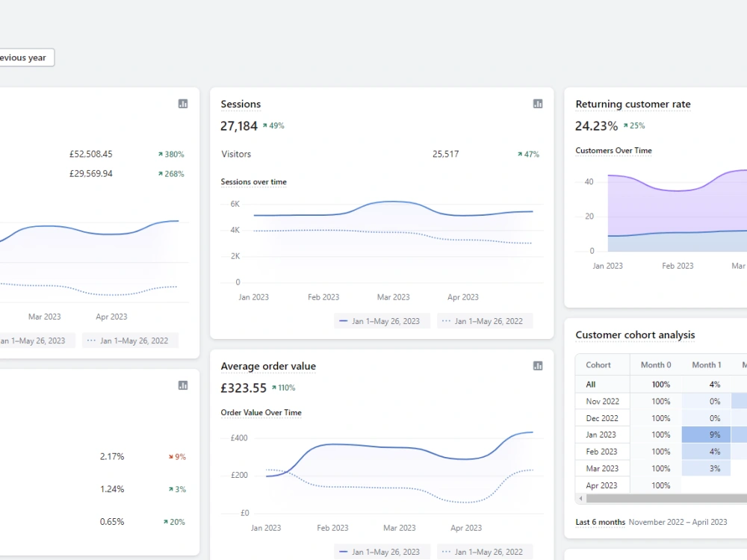Toggle Jan 1–May 26, 2023 legend in Sessions chart
The image size is (747, 560).
pos(382,321)
